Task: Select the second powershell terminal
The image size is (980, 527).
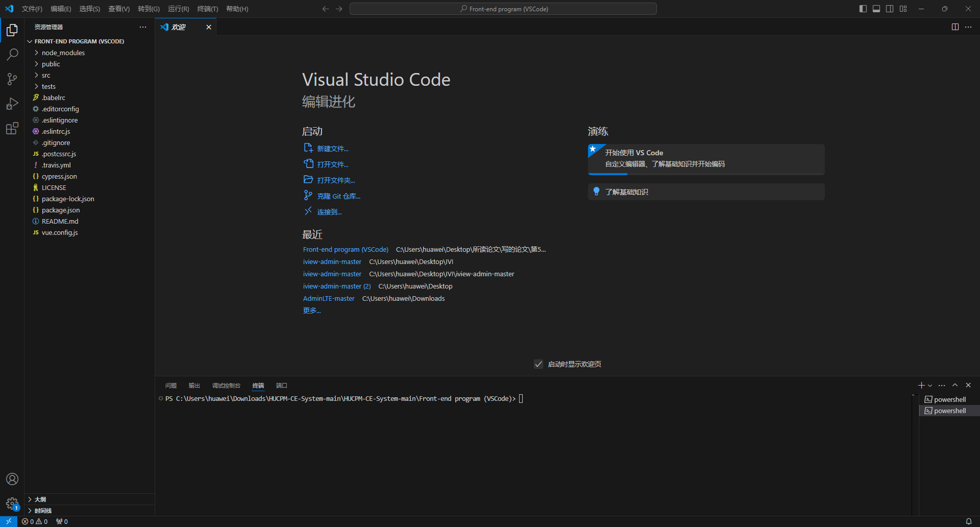Action: [949, 411]
